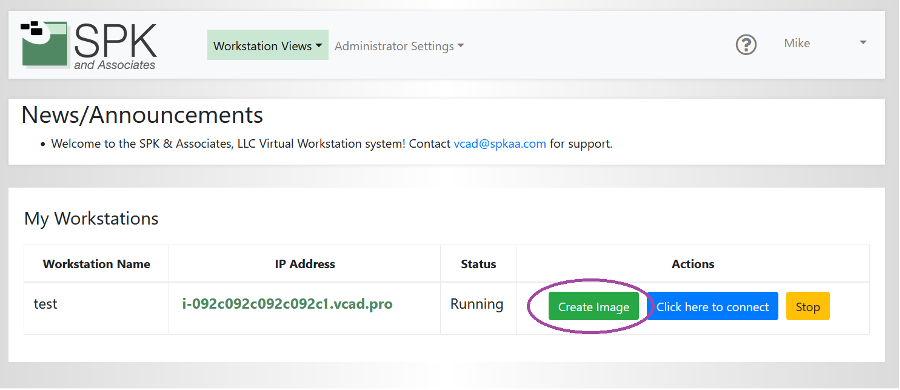Click the green Create Image button

593,307
